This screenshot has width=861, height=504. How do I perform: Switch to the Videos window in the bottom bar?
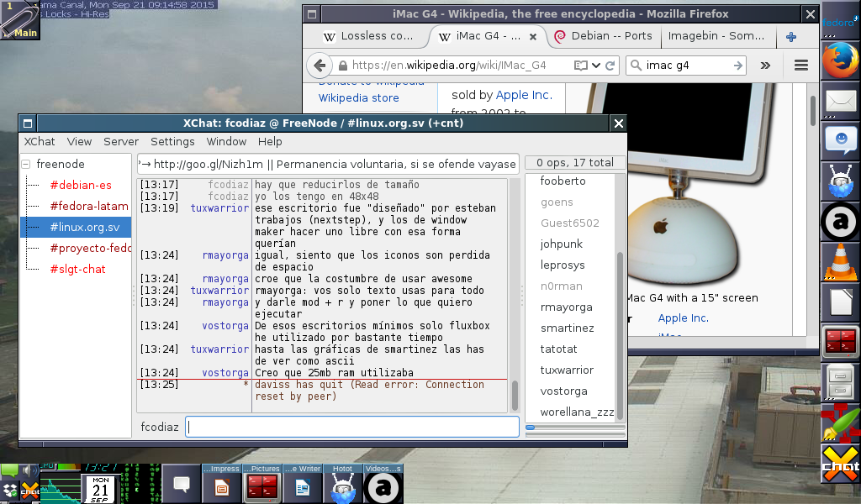point(383,483)
